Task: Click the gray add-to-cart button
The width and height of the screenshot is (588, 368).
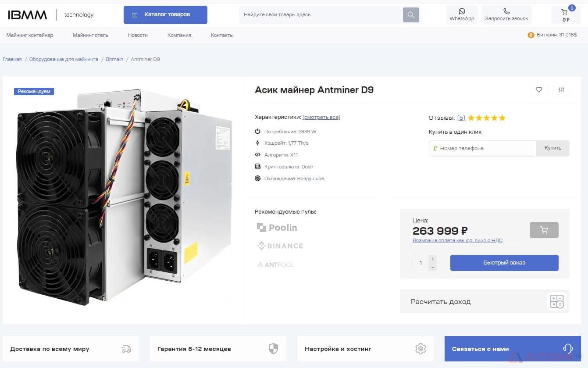Action: pyautogui.click(x=544, y=230)
